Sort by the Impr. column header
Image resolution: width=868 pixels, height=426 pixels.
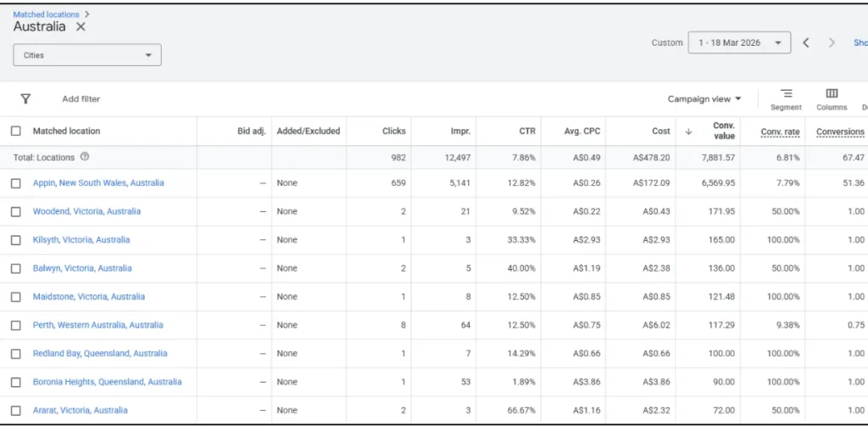[x=460, y=132]
